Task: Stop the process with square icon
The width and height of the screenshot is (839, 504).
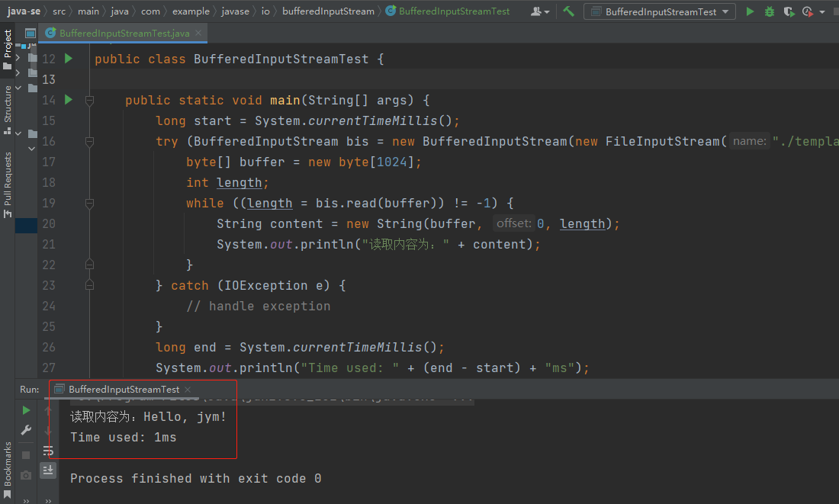Action: pos(26,455)
